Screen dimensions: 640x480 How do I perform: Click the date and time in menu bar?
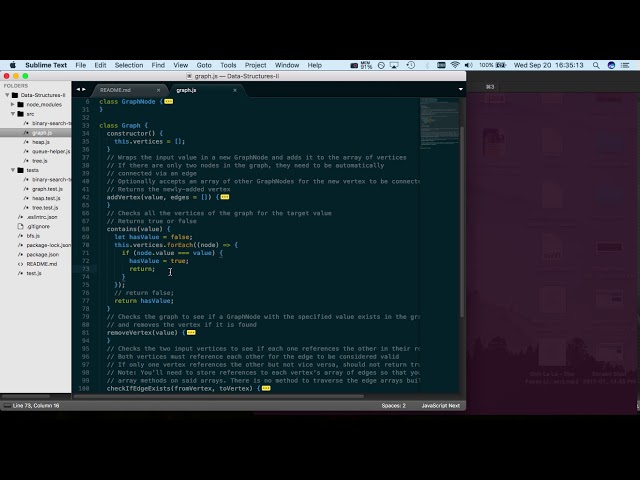[x=549, y=65]
